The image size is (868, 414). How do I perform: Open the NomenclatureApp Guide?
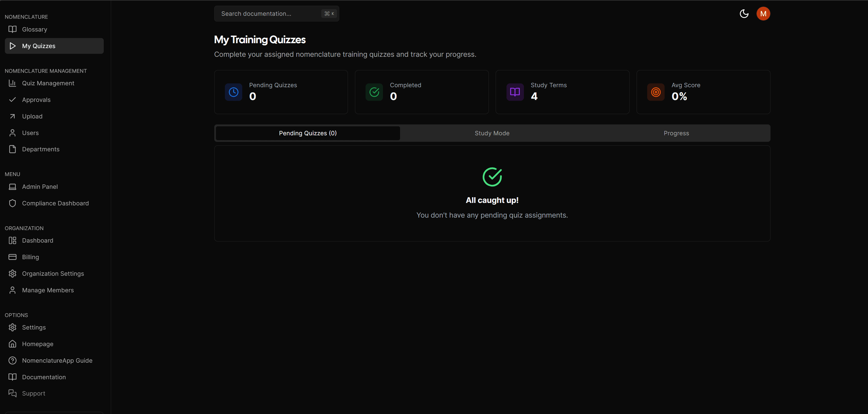click(57, 360)
